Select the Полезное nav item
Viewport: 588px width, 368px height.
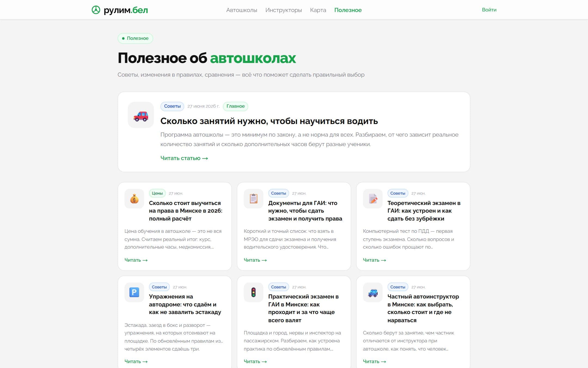tap(348, 10)
